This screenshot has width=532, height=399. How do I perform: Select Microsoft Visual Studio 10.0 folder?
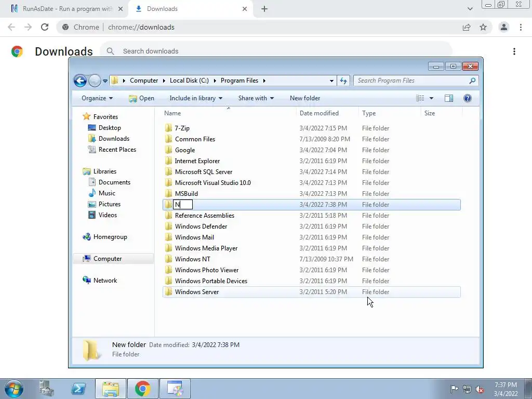point(212,182)
